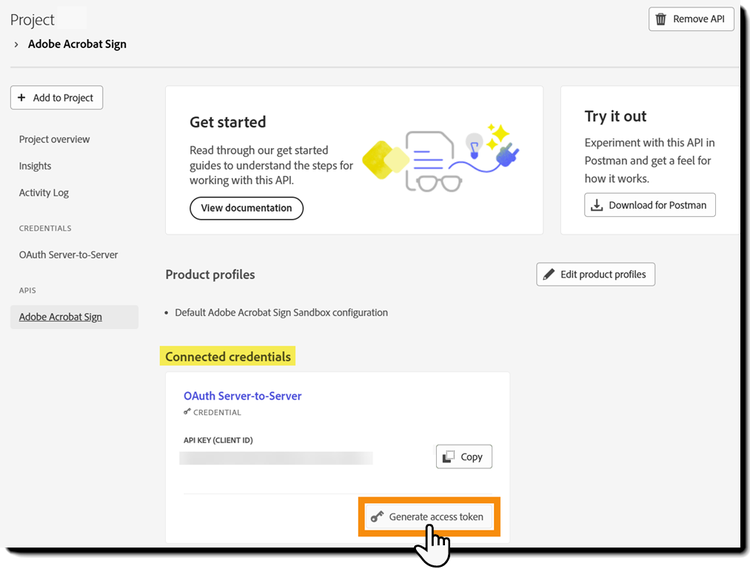The width and height of the screenshot is (750, 569).
Task: Click the CREDENTIALS section label in sidebar
Action: [45, 229]
